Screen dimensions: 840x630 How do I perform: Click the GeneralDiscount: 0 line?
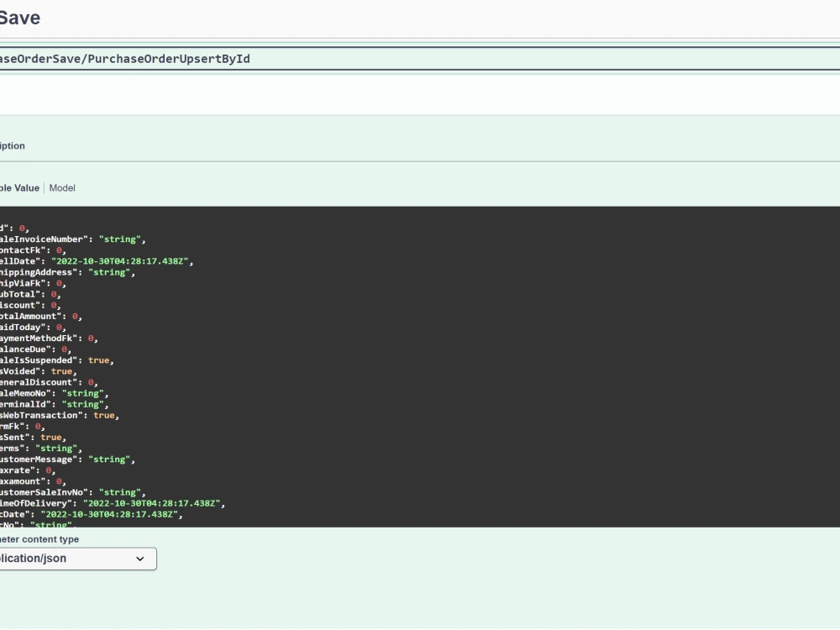50,382
